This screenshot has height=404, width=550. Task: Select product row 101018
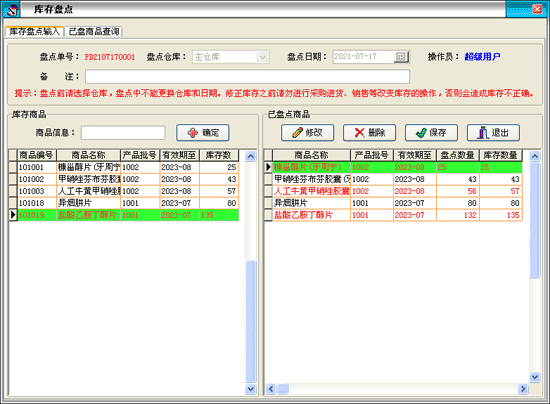tap(128, 203)
